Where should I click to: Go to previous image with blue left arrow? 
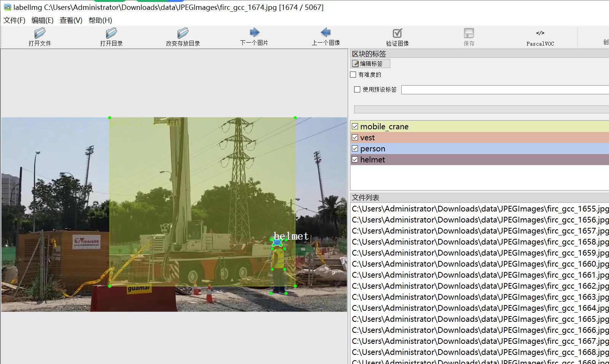coord(326,33)
